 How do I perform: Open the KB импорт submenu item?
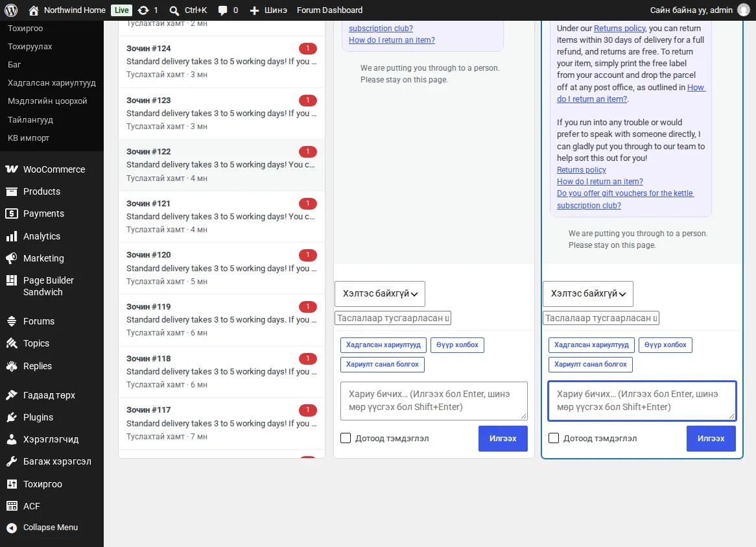(29, 138)
